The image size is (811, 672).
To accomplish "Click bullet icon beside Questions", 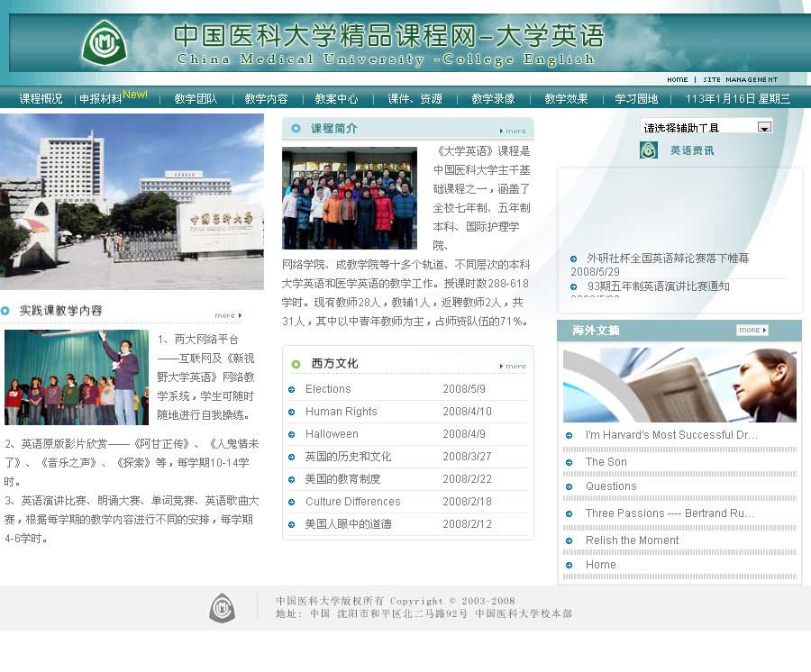I will [569, 486].
